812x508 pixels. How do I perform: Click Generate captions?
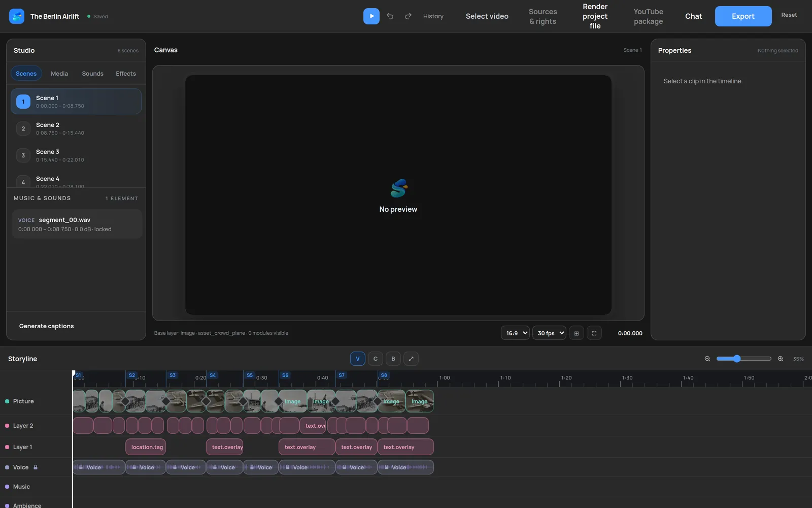[x=47, y=326]
